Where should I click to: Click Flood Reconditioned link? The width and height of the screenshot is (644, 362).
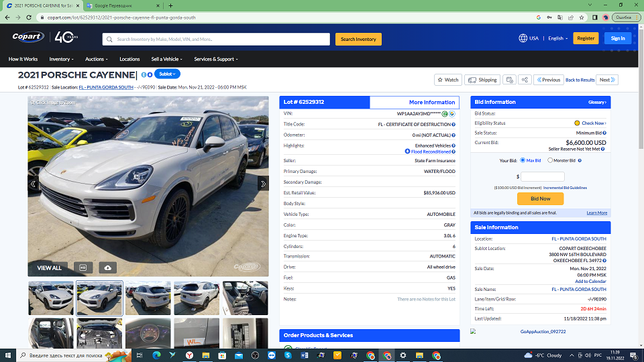point(431,152)
